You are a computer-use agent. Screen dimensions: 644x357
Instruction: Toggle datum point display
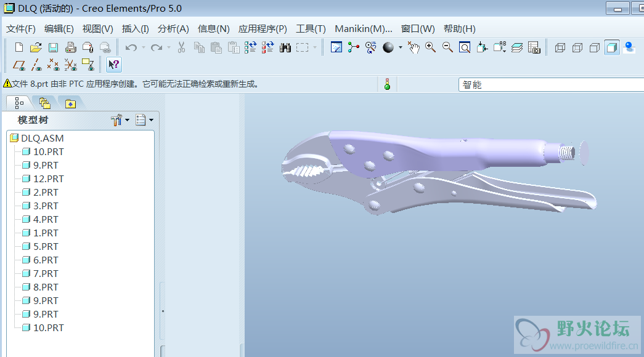(x=54, y=65)
